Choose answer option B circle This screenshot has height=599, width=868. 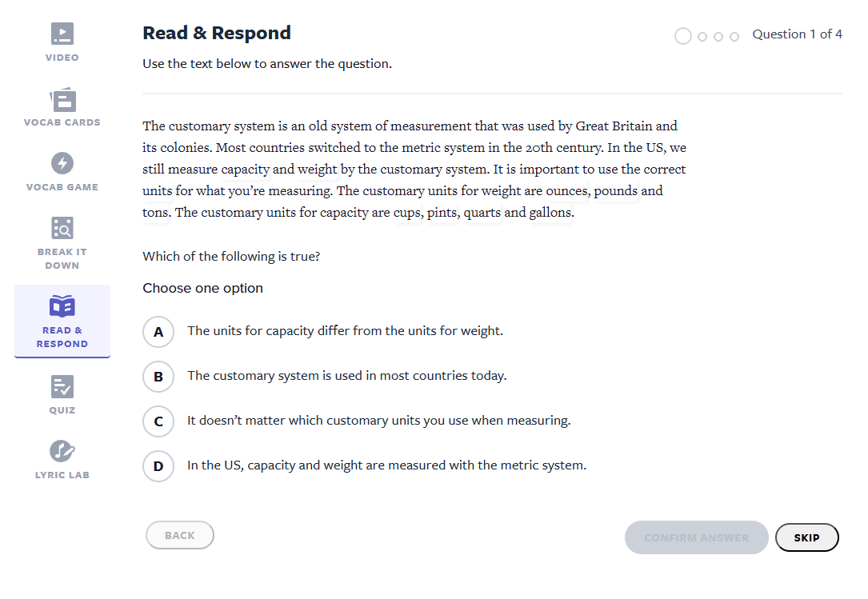[158, 376]
